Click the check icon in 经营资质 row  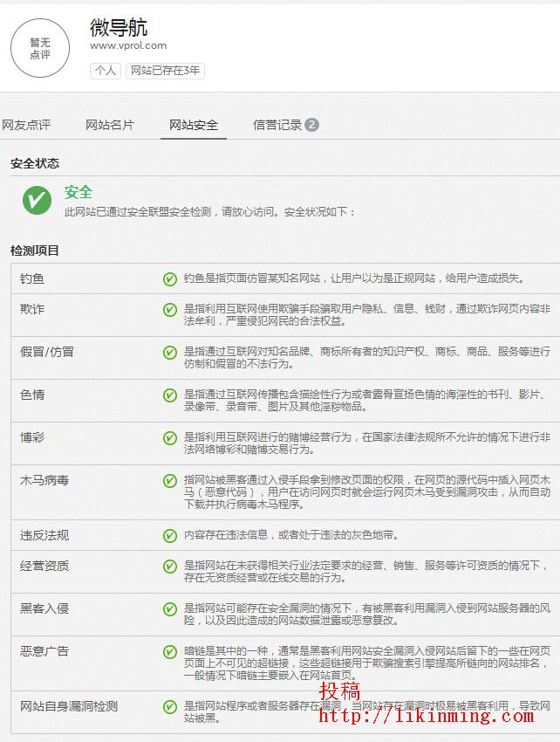point(170,566)
